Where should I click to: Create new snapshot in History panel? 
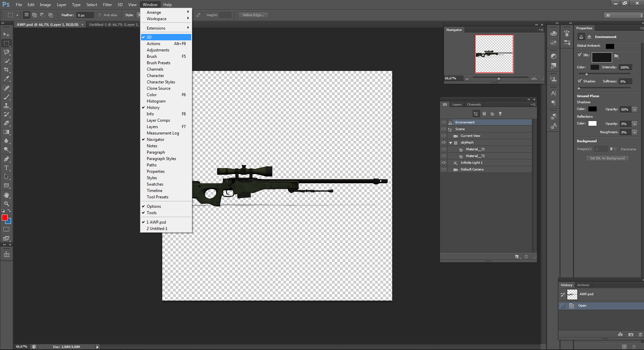point(631,335)
